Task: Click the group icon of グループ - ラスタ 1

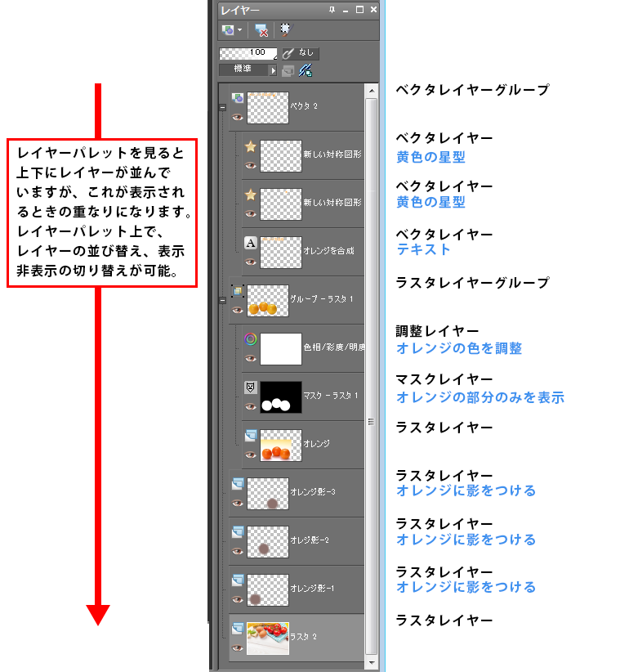Action: 238,291
